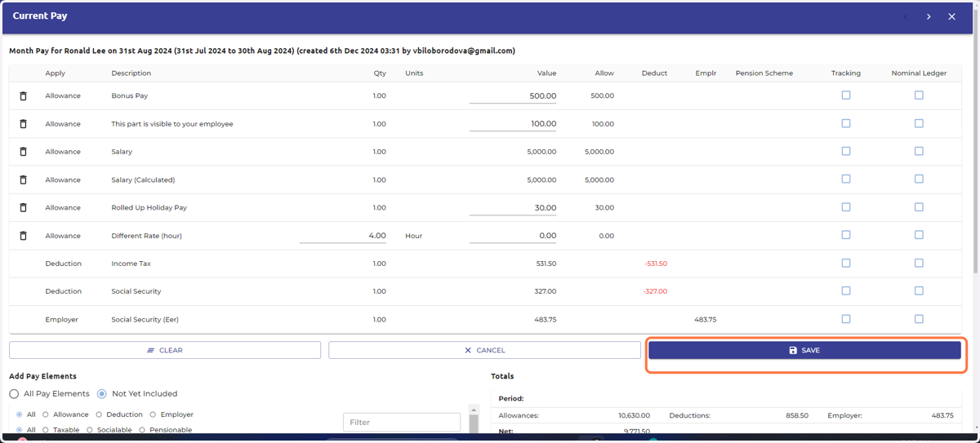The width and height of the screenshot is (980, 443).
Task: Click the 'Month Pay for Ronald Lee' heading
Action: pyautogui.click(x=262, y=51)
